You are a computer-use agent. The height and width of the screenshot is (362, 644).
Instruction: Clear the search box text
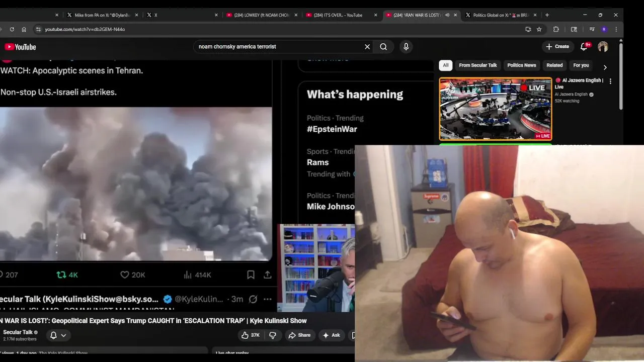tap(367, 47)
